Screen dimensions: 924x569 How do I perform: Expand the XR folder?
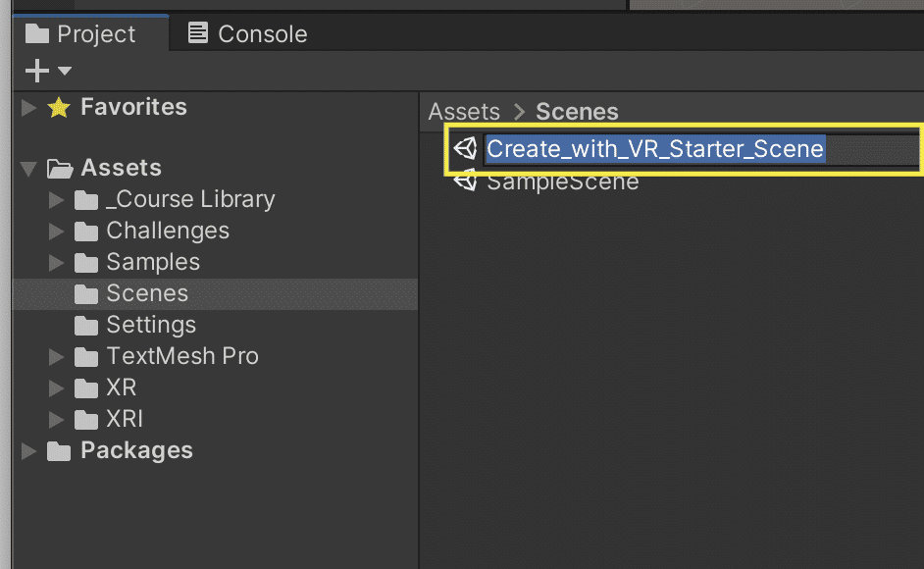click(x=56, y=388)
